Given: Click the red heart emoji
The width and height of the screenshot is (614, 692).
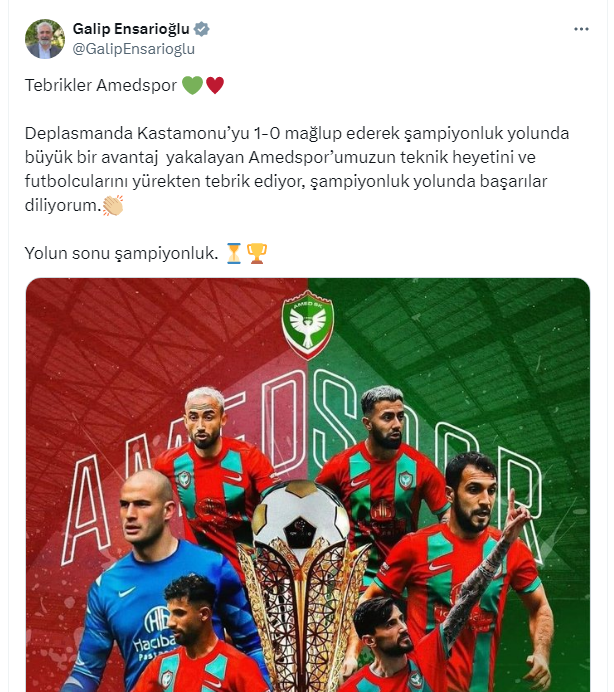Looking at the screenshot, I should coord(215,85).
